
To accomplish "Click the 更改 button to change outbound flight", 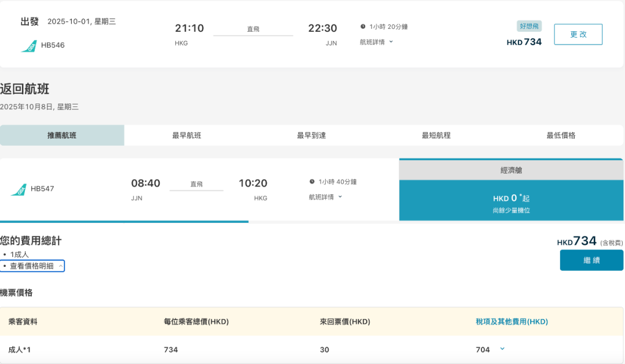I will click(578, 34).
